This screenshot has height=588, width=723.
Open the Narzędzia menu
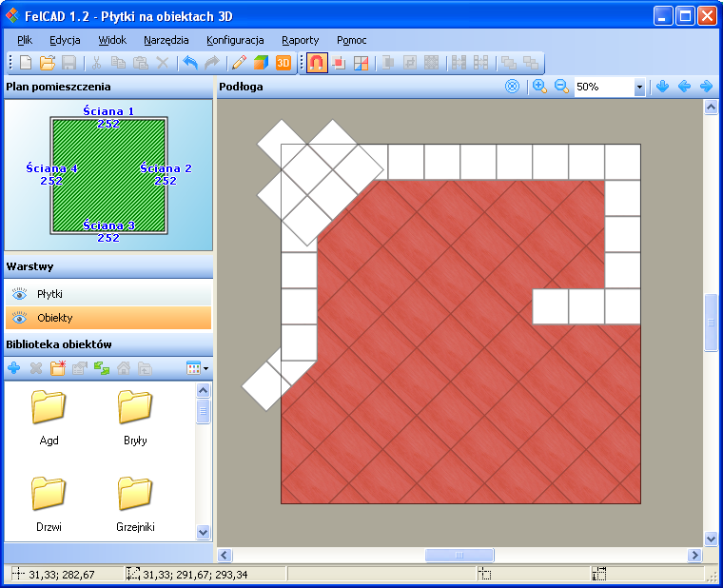tap(166, 40)
